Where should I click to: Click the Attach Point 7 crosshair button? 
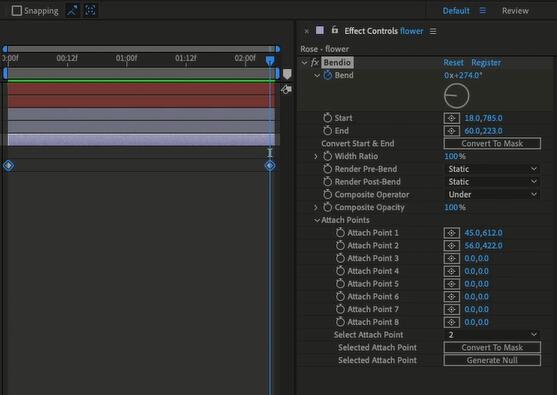pos(451,310)
